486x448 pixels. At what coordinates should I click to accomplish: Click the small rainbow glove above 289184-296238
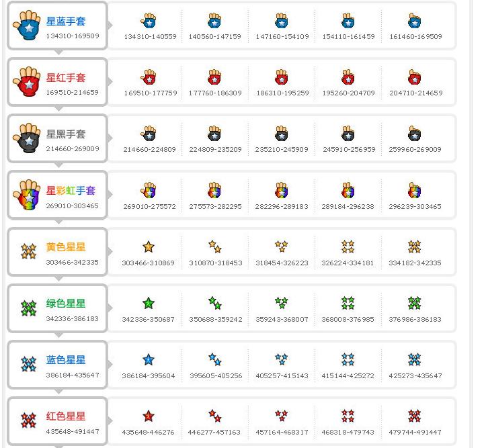tap(348, 190)
